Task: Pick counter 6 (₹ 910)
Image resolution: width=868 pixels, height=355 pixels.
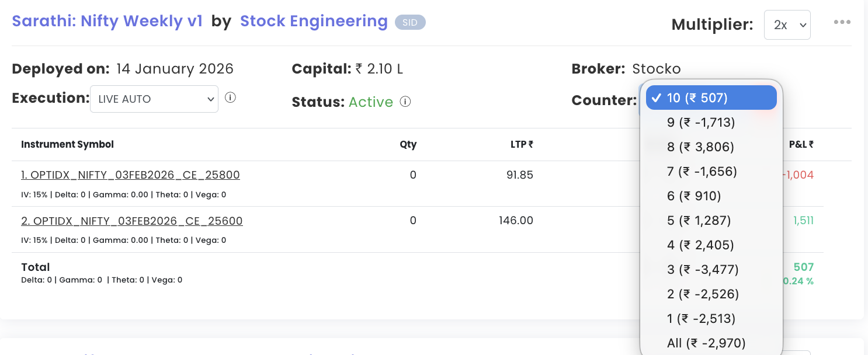Action: [694, 196]
